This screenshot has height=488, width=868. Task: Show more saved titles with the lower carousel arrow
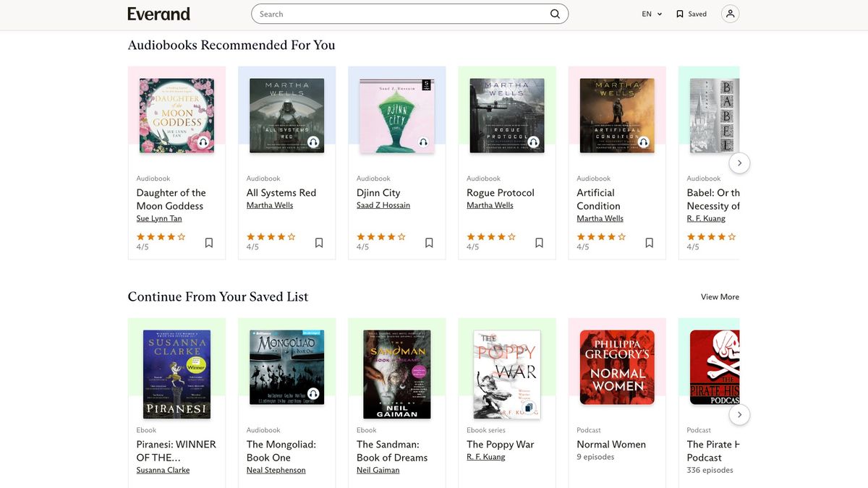tap(739, 414)
